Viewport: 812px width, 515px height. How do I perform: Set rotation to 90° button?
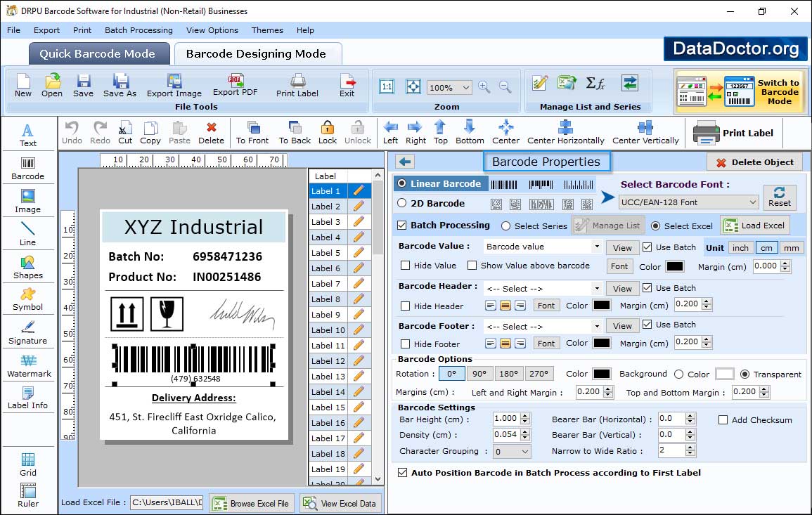[479, 374]
